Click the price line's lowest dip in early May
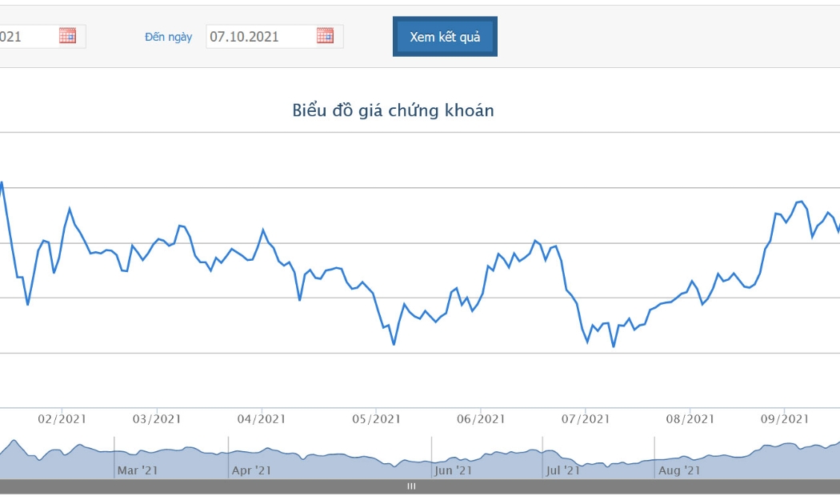 point(394,344)
